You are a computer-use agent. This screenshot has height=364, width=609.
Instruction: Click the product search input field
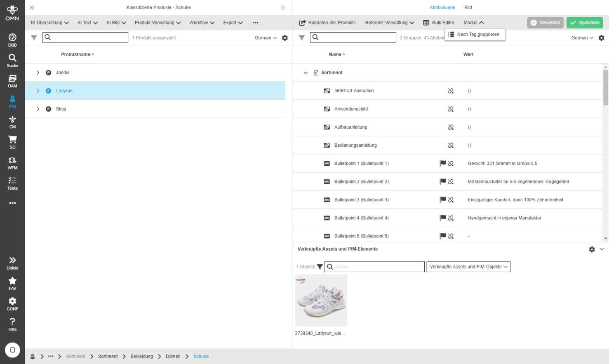pyautogui.click(x=85, y=38)
